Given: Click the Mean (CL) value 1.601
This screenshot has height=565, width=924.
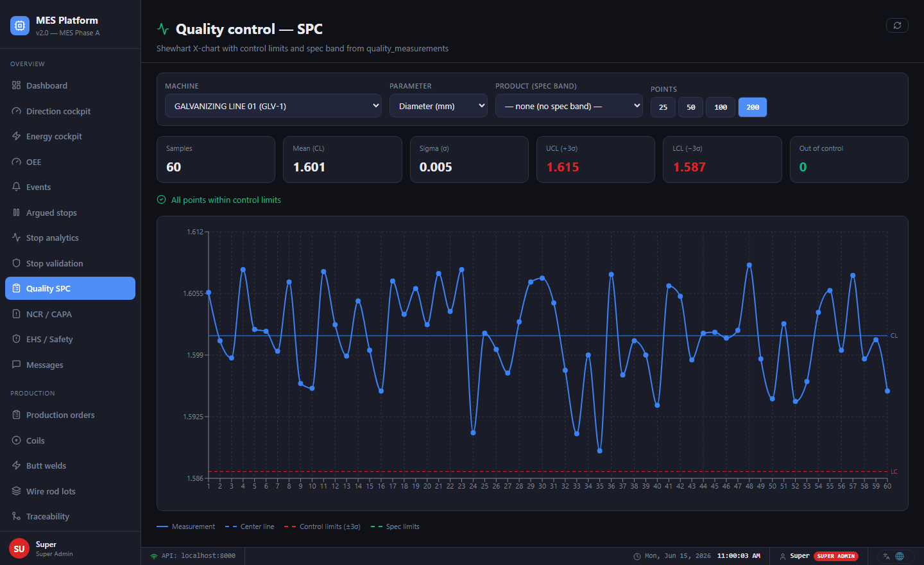Looking at the screenshot, I should point(309,167).
